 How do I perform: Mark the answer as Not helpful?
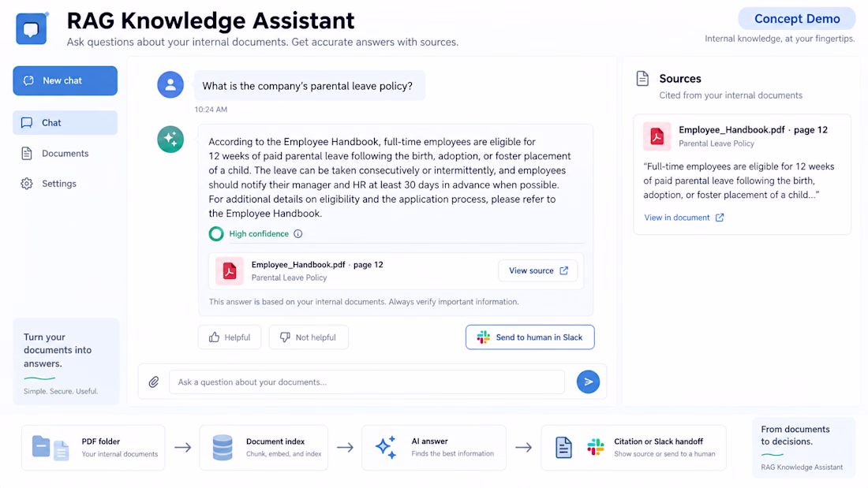tap(309, 337)
